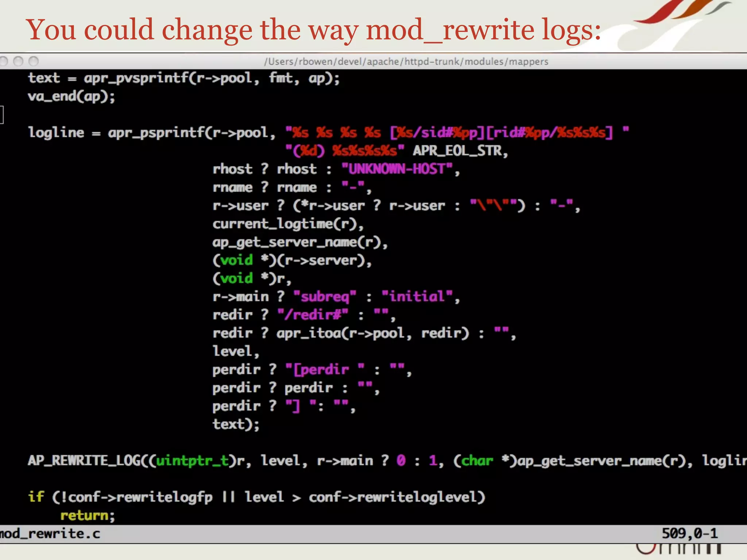
Task: Click the "[perdir " string literal
Action: click(x=325, y=370)
